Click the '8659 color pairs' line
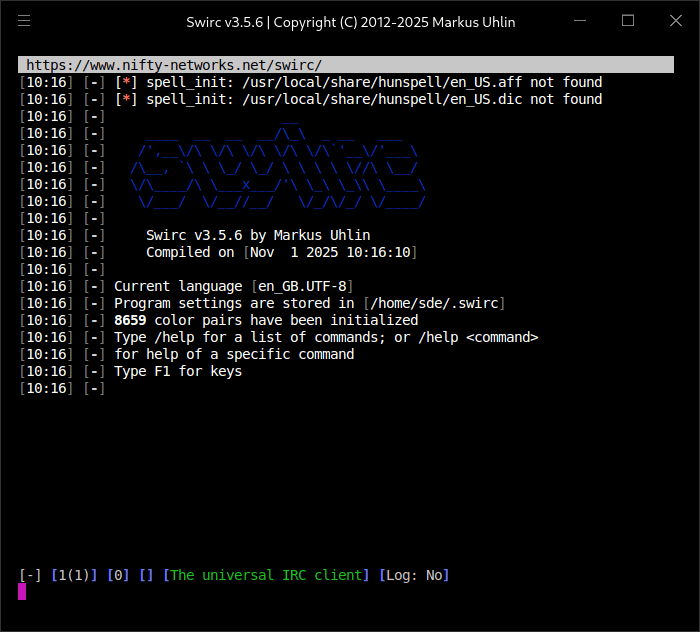 click(x=266, y=320)
